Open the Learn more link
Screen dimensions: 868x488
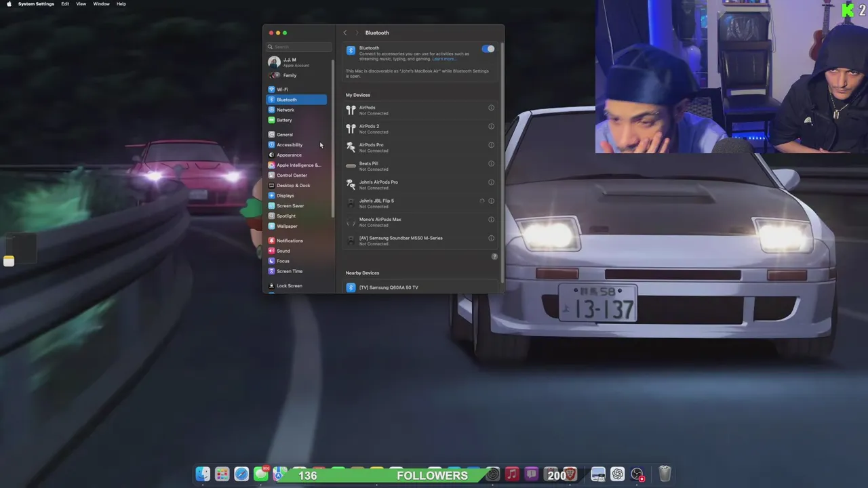pyautogui.click(x=443, y=59)
